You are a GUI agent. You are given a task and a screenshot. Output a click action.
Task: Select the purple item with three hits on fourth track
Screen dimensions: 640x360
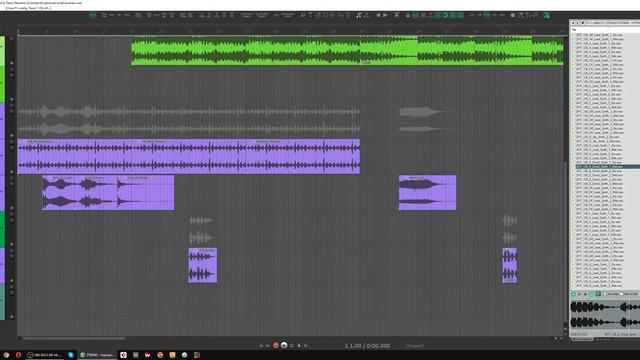pyautogui.click(x=108, y=193)
